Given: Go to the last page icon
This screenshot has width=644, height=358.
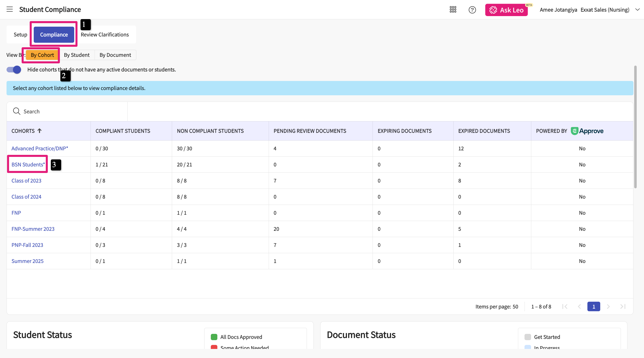Looking at the screenshot, I should (623, 306).
